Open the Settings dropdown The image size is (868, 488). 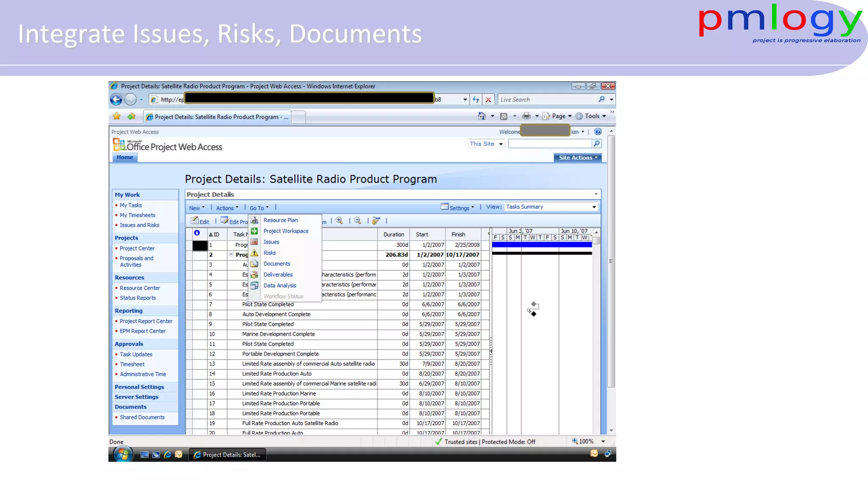458,207
